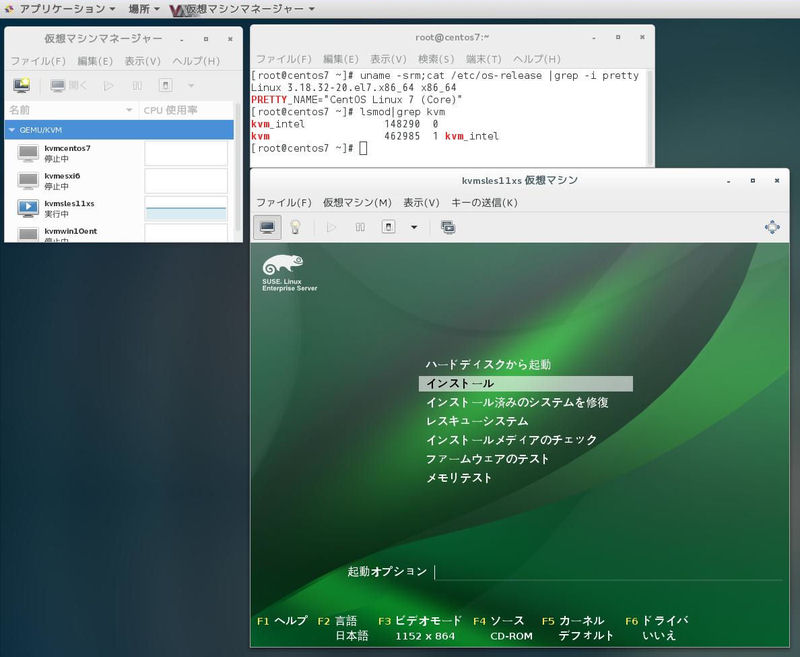Open 表示 menu in kvmsles11xs window

[421, 203]
